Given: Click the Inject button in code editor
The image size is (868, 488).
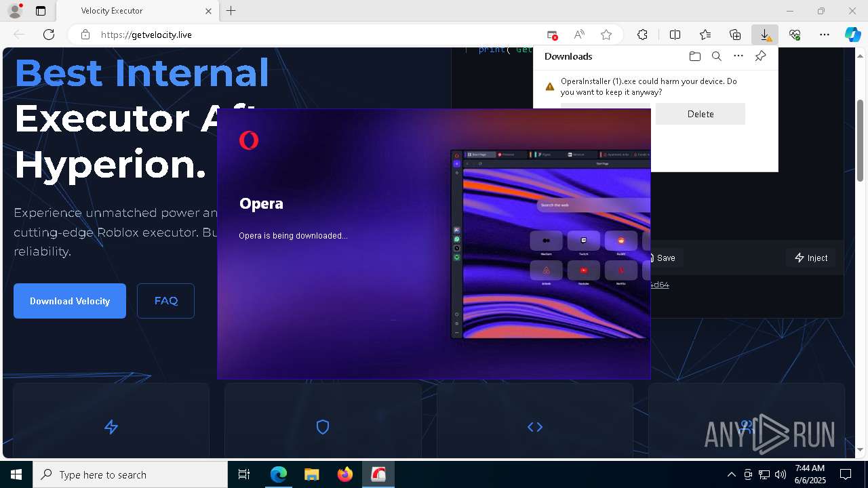Looking at the screenshot, I should pyautogui.click(x=811, y=258).
